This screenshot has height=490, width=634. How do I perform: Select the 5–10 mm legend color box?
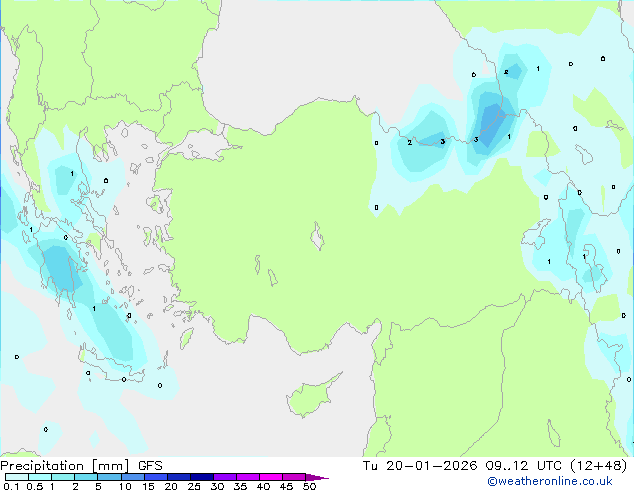pos(109,477)
